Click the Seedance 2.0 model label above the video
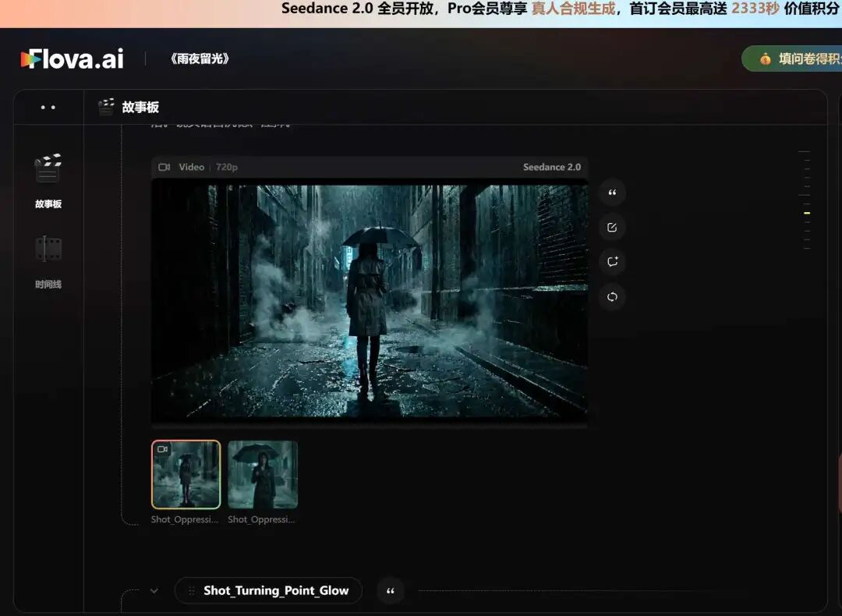This screenshot has height=616, width=842. [x=552, y=167]
